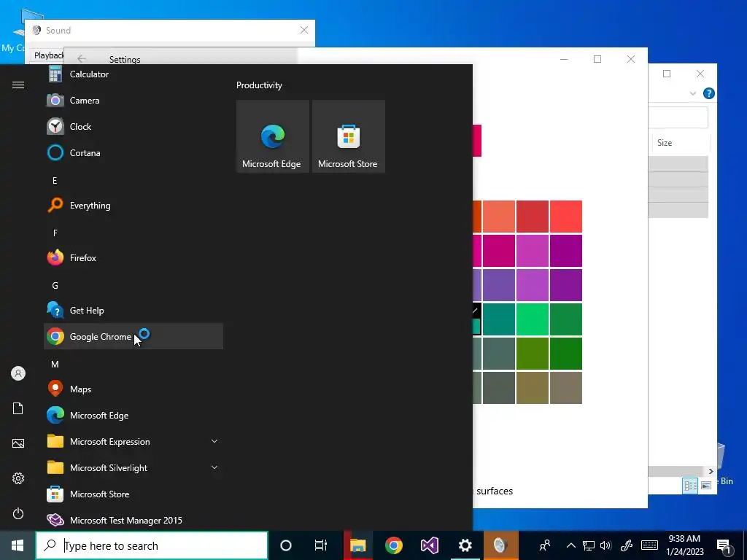Launch the Everything search app
Image resolution: width=747 pixels, height=560 pixels.
pyautogui.click(x=133, y=206)
